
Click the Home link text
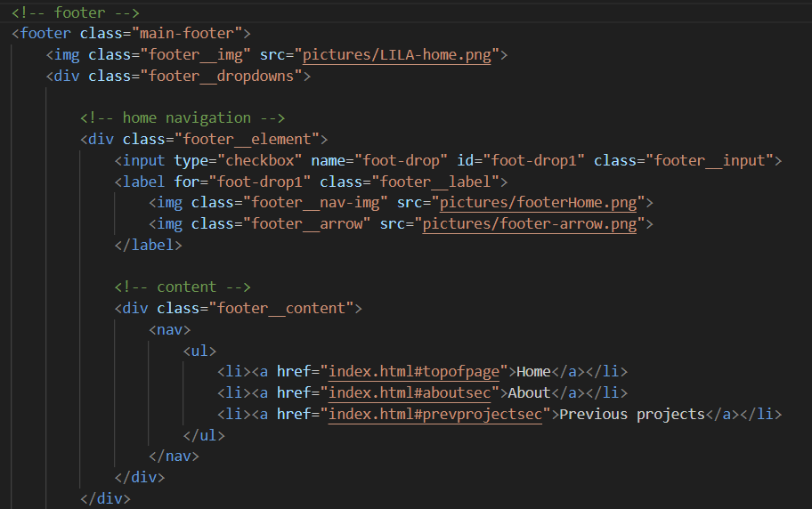tap(533, 371)
